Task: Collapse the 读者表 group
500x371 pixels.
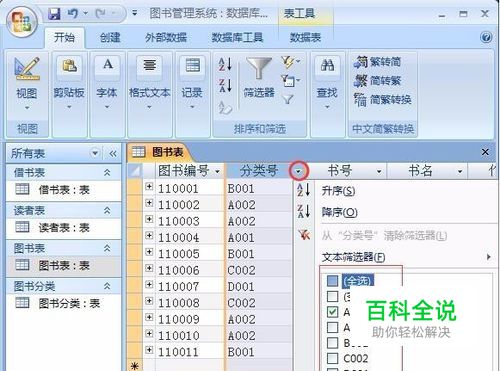Action: coord(107,210)
